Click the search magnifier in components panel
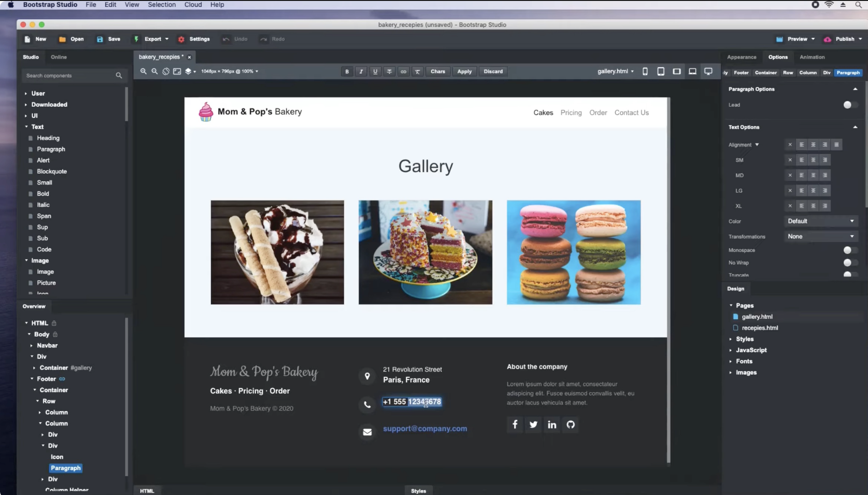The height and width of the screenshot is (495, 868). coord(119,76)
